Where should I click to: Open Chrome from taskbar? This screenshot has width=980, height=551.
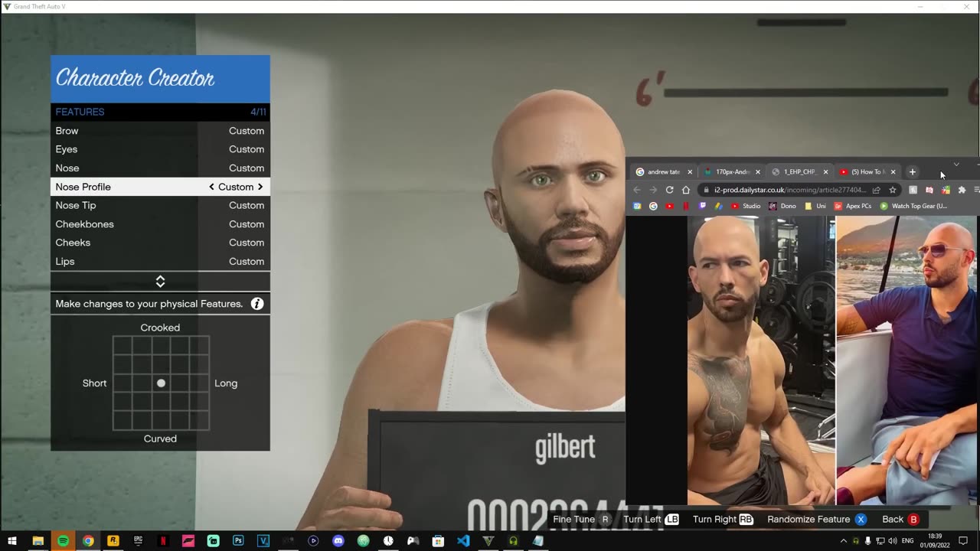tap(88, 541)
